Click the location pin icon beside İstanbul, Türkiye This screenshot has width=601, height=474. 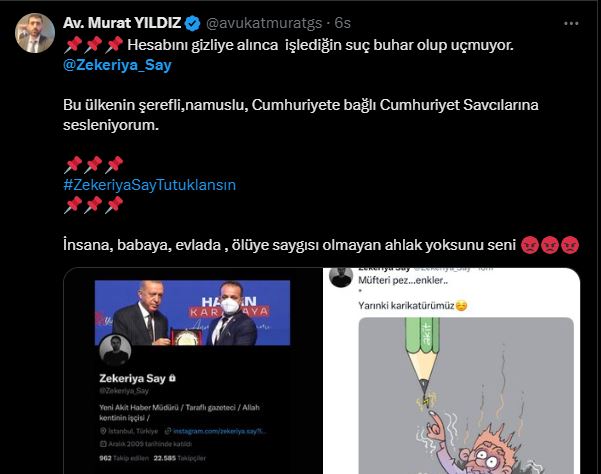[x=103, y=431]
